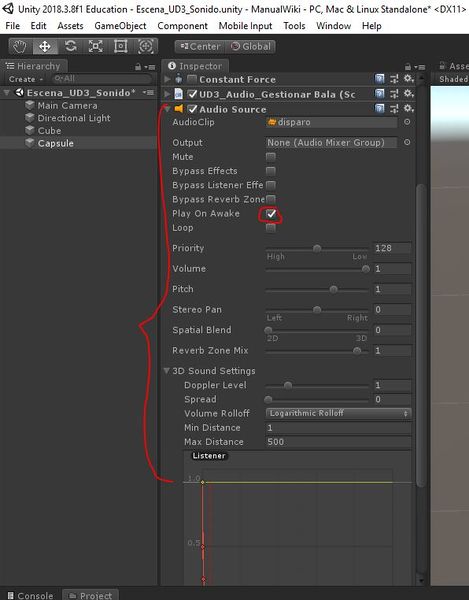Image resolution: width=469 pixels, height=600 pixels.
Task: Select the Scale tool
Action: [95, 47]
